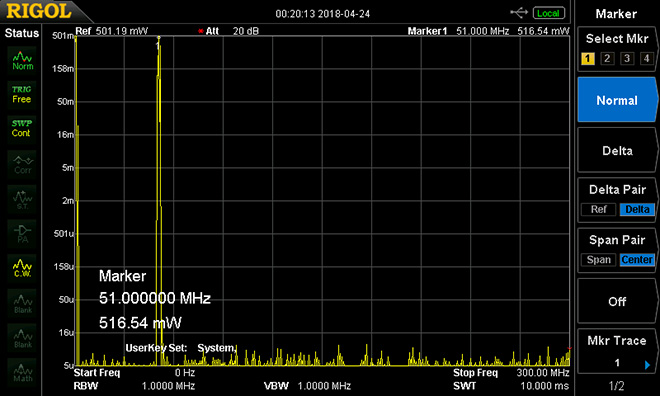Select marker number 4
Screen dimensions: 660x396
pos(647,58)
